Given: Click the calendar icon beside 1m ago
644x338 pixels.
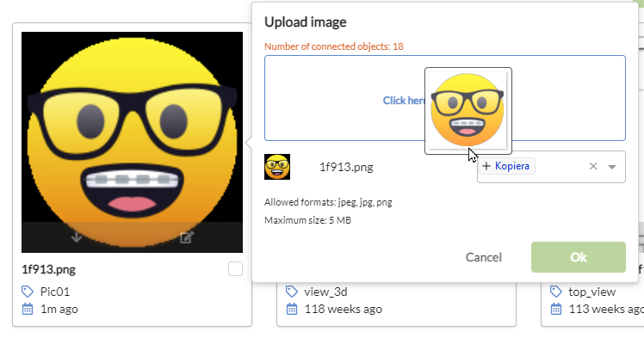Looking at the screenshot, I should tap(28, 309).
